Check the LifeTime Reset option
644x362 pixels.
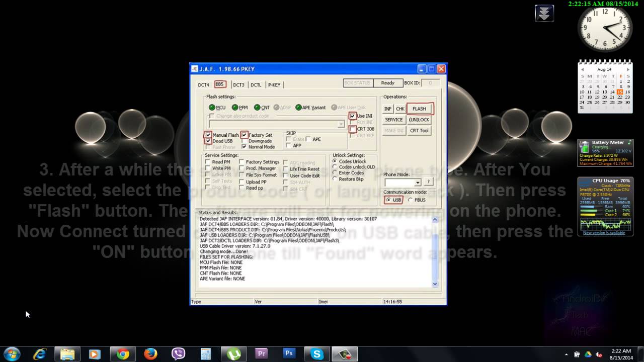(x=286, y=169)
